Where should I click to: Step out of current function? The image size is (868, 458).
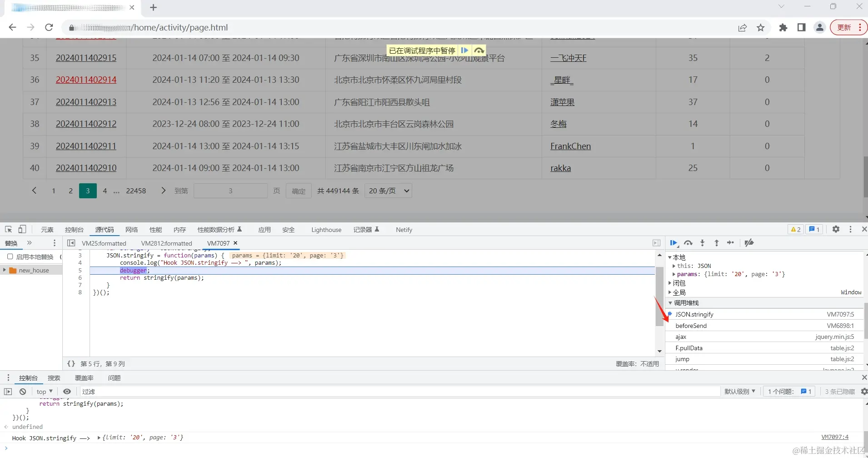(717, 243)
